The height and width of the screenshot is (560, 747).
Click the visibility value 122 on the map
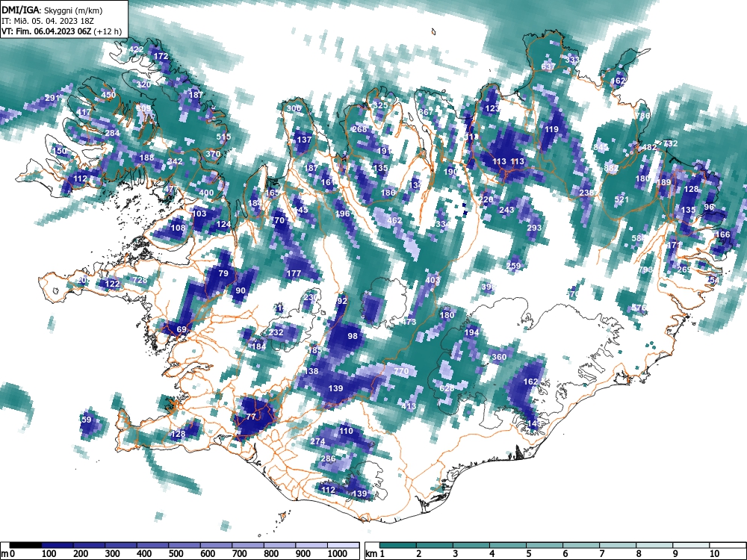tap(113, 284)
